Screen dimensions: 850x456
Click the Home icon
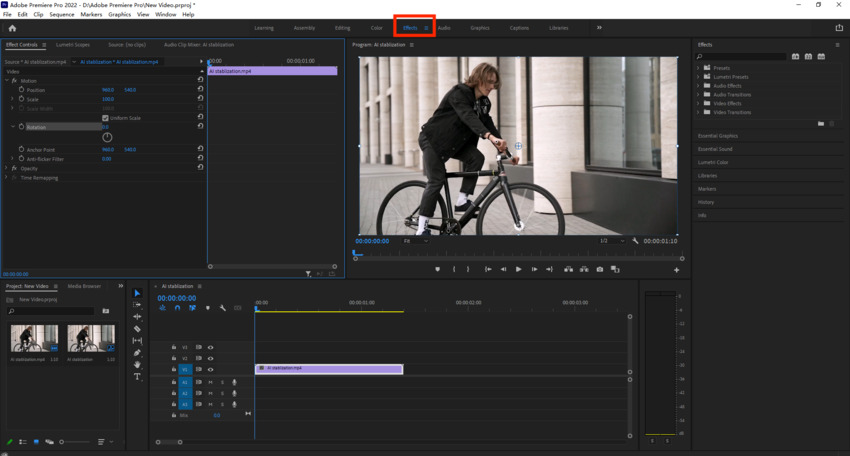click(x=12, y=28)
